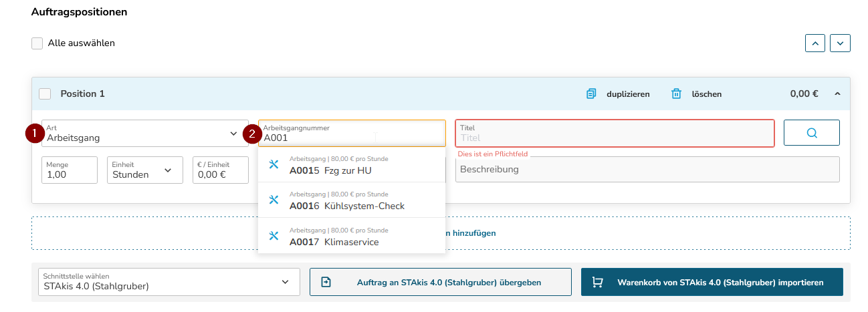
Task: Select suggestion A0015 Fzg zur HU
Action: 352,165
